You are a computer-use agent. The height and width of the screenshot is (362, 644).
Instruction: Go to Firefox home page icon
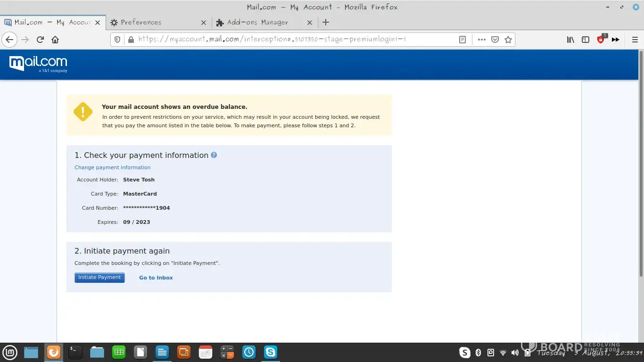(x=55, y=40)
